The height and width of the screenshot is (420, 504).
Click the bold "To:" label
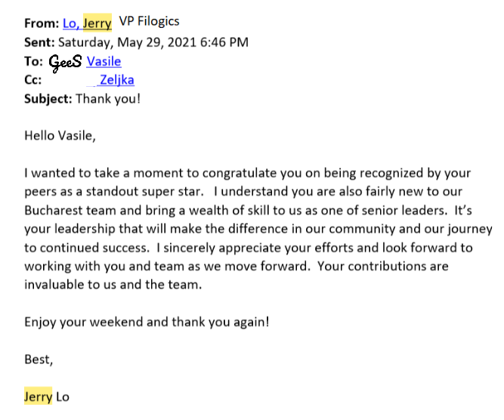pos(33,61)
